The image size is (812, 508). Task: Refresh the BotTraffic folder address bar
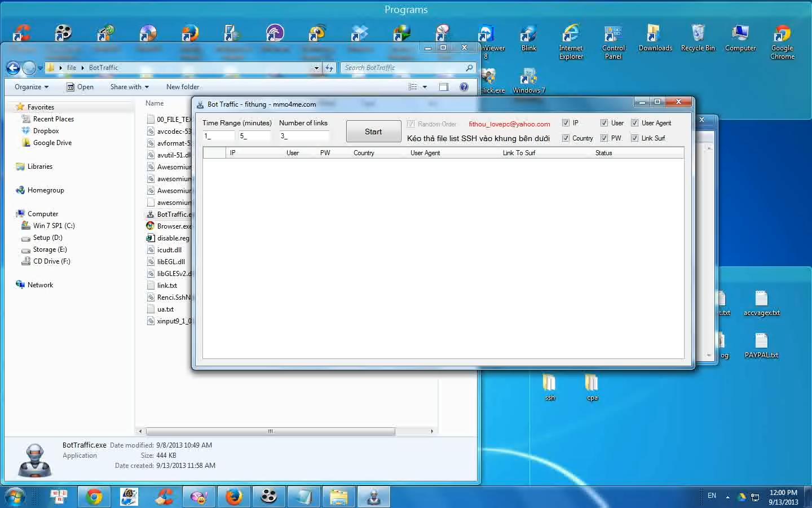coord(329,68)
